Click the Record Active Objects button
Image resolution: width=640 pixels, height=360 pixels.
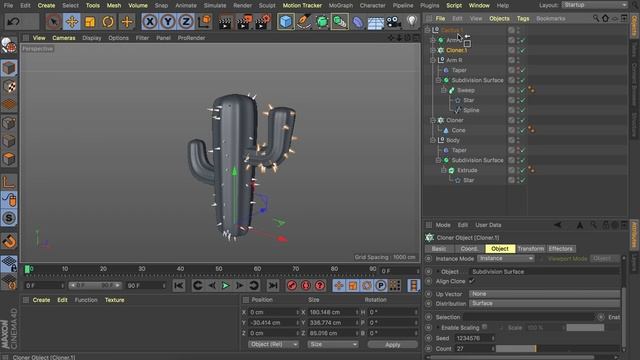click(292, 285)
